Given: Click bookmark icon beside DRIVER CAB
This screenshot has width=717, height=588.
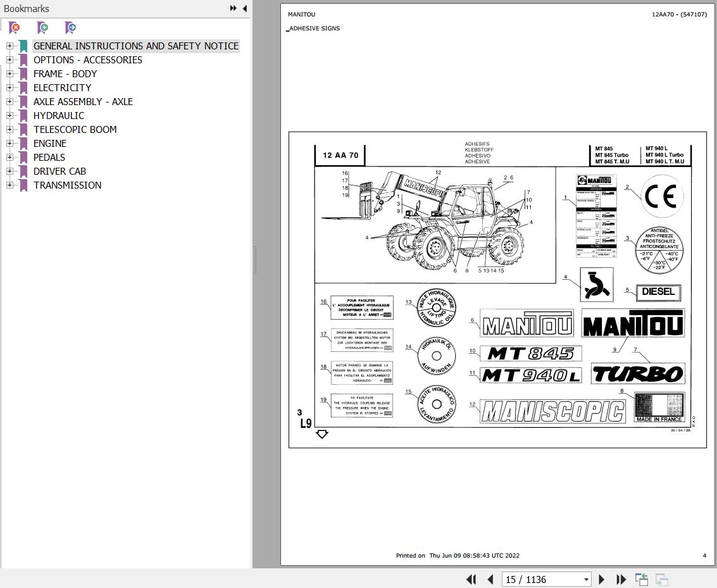Looking at the screenshot, I should point(23,172).
